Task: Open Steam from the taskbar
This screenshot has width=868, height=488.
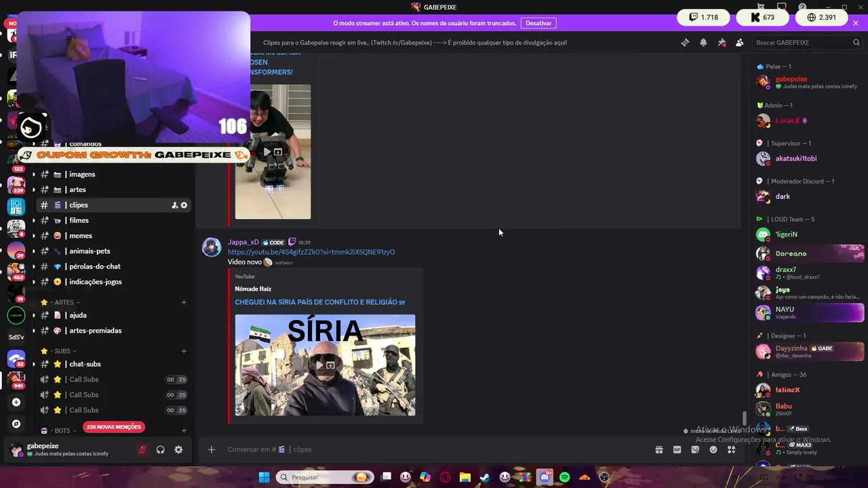Action: tap(485, 477)
